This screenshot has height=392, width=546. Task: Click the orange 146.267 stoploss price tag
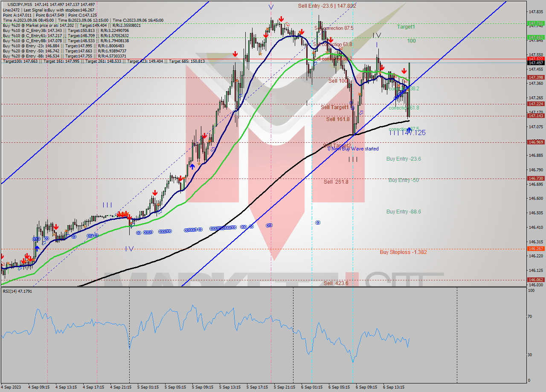(x=536, y=248)
